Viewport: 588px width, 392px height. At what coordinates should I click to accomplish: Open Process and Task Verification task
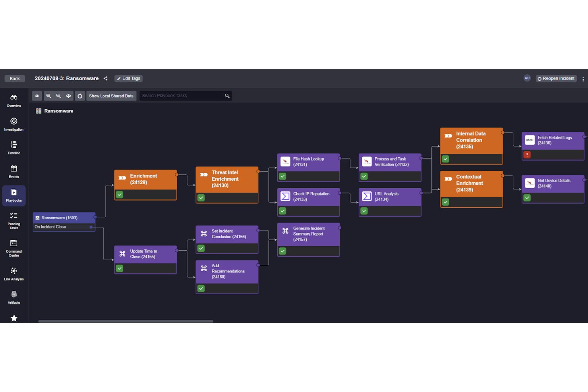click(x=390, y=168)
